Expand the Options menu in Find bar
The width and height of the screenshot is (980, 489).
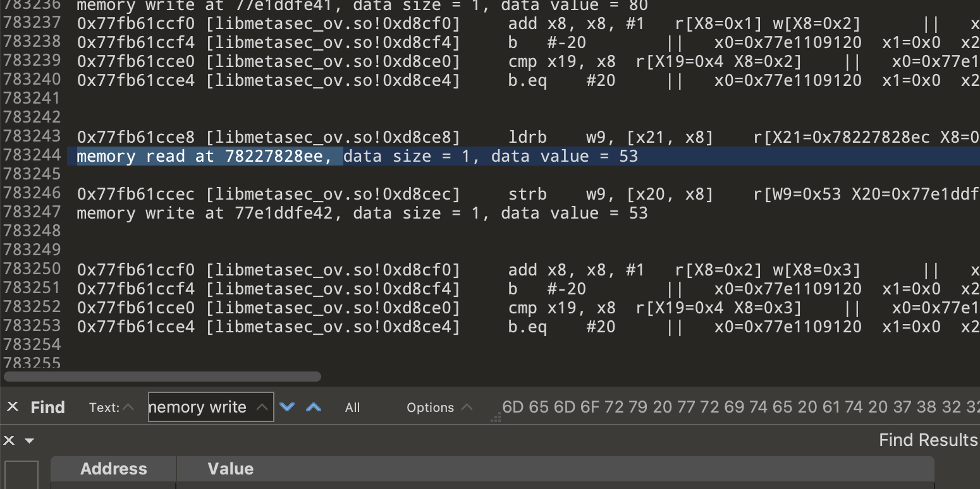439,407
